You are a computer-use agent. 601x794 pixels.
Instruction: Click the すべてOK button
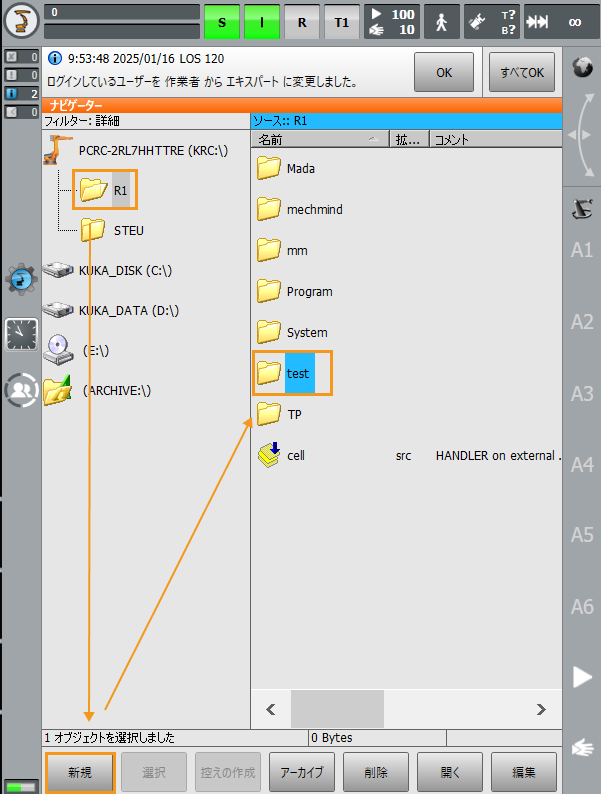click(522, 72)
